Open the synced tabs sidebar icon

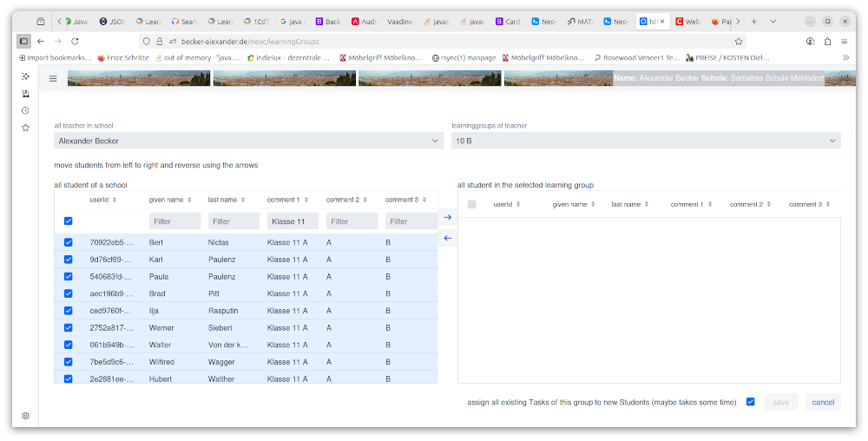(x=25, y=94)
